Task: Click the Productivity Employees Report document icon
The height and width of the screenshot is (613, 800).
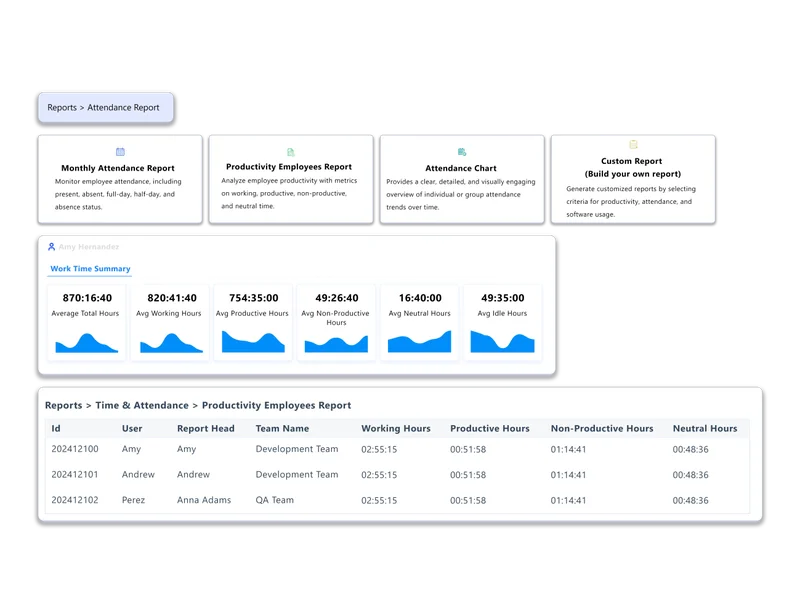Action: pyautogui.click(x=291, y=152)
